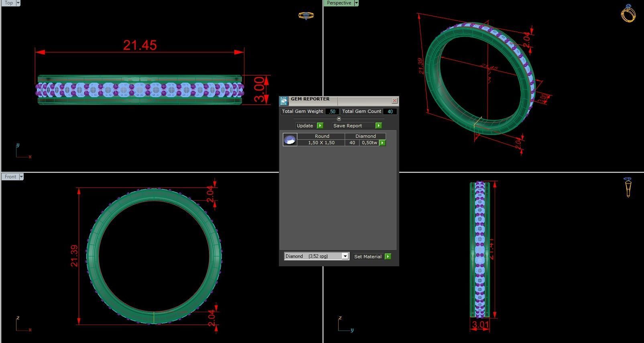Click the '1,50 X 1,50' size cell
The width and height of the screenshot is (644, 343).
coord(321,143)
